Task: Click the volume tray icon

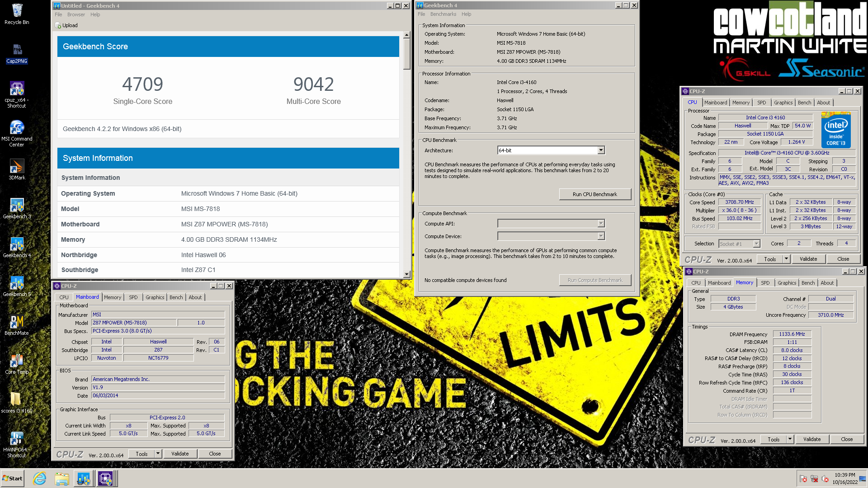Action: 825,479
